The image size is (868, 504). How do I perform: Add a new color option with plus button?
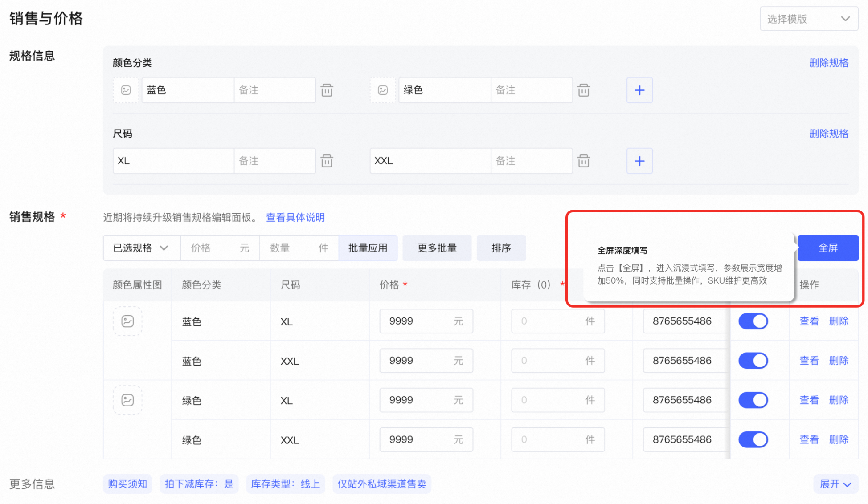[639, 90]
